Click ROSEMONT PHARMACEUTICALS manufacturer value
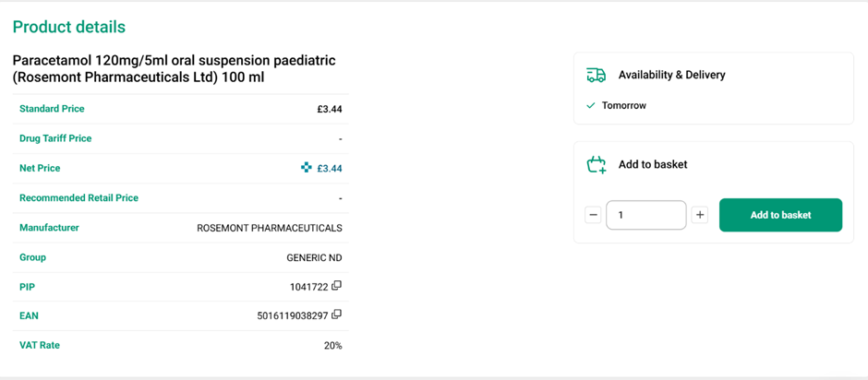The image size is (868, 380). [270, 228]
